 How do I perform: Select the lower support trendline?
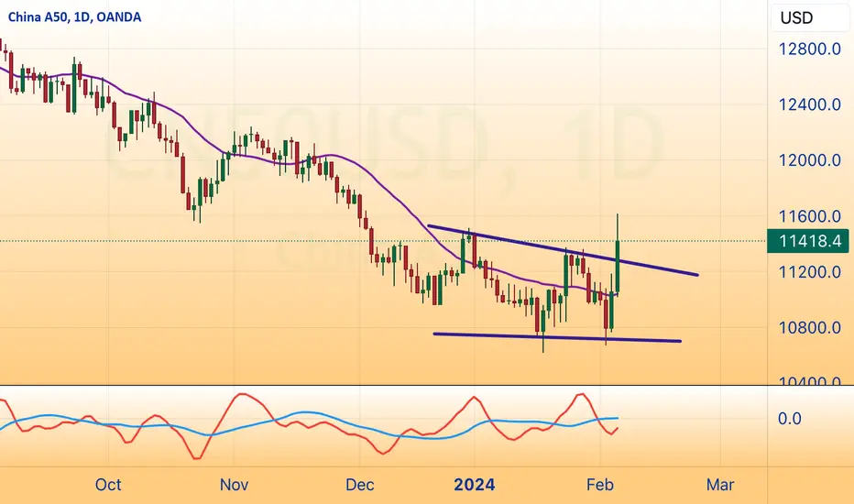click(556, 337)
